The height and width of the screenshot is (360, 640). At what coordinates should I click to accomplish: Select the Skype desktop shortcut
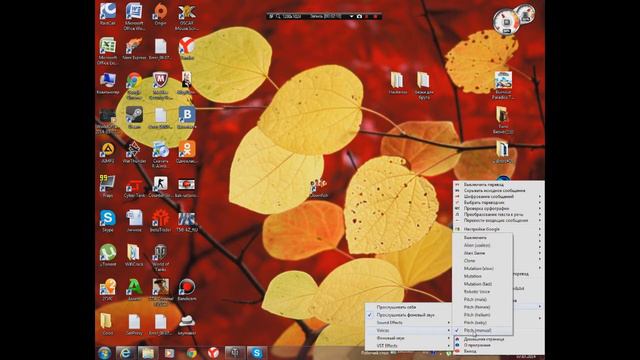(x=108, y=221)
